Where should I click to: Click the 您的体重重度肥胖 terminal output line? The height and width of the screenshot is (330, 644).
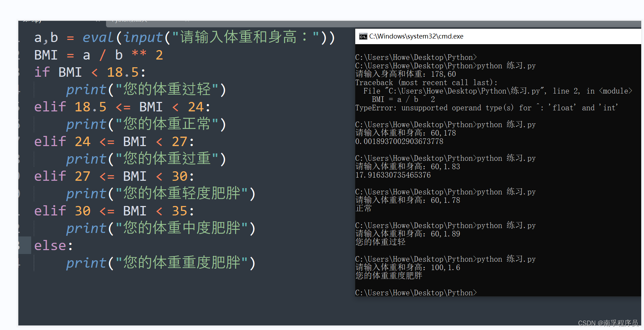click(x=388, y=276)
